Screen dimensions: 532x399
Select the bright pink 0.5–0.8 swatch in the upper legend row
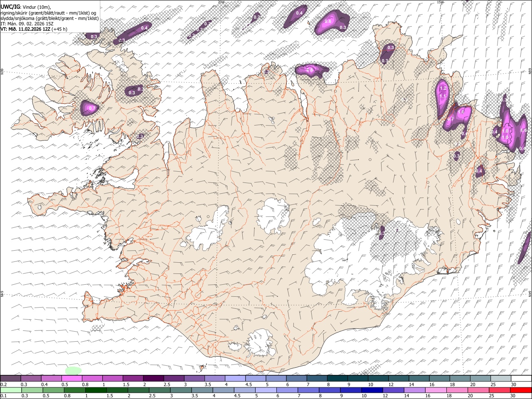71,379
